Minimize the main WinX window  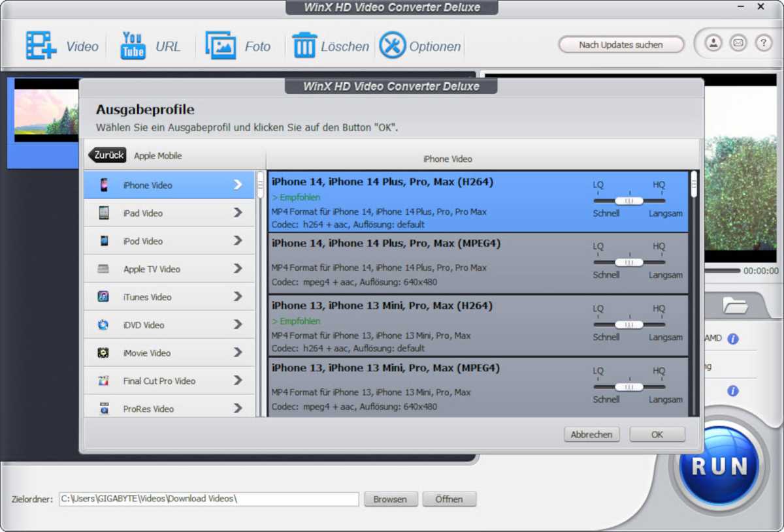pos(742,7)
